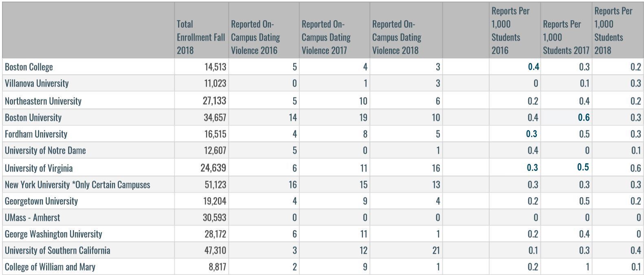
Task: Click New York University's 2016 value 16
Action: [292, 185]
